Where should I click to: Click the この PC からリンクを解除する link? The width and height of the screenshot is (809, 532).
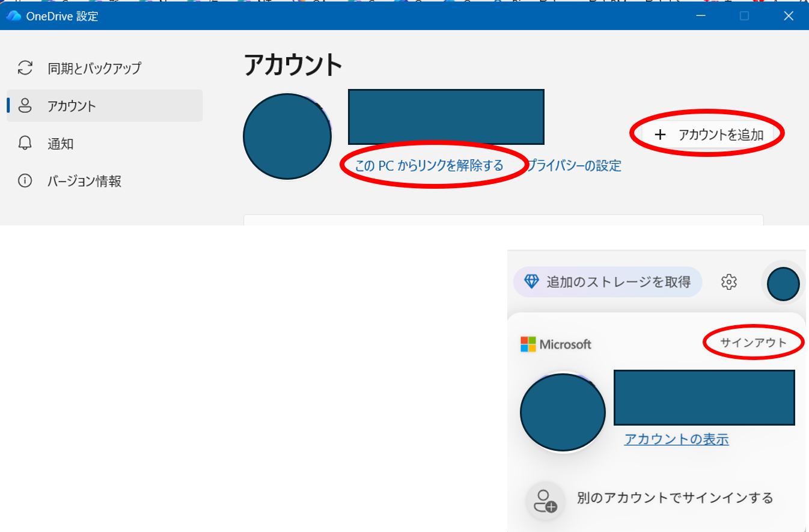click(429, 165)
